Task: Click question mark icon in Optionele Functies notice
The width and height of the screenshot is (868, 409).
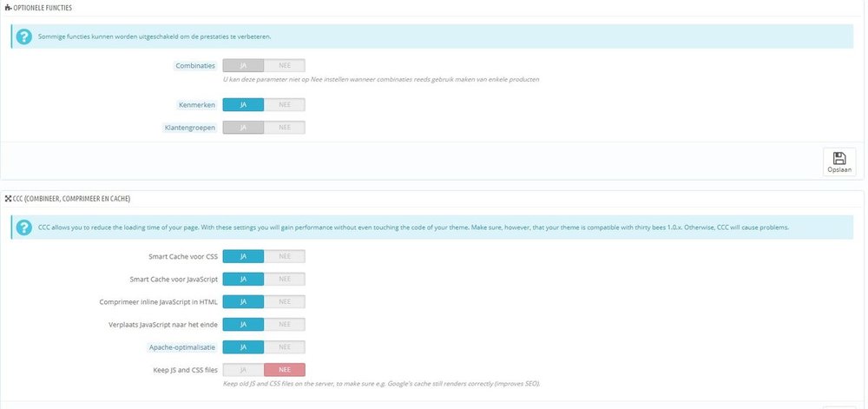Action: (25, 36)
